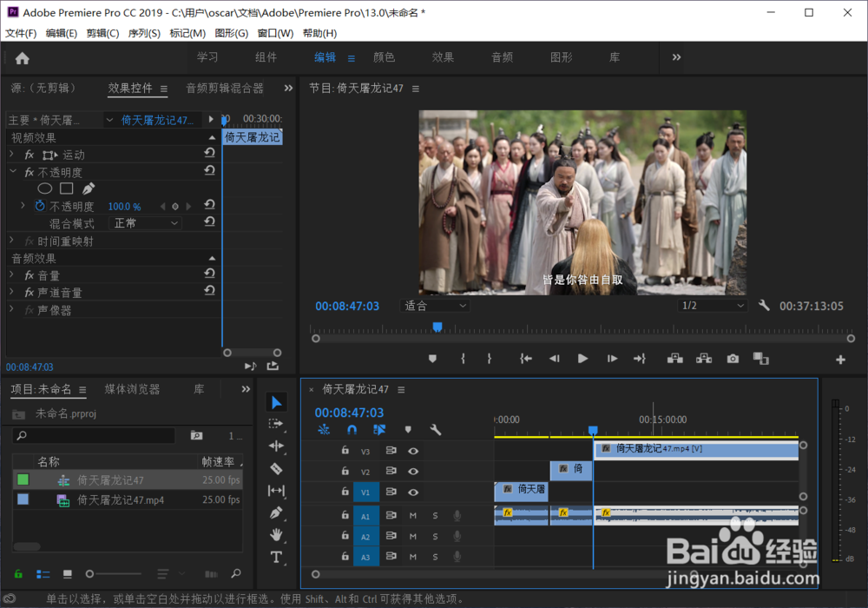This screenshot has height=608, width=868.
Task: Toggle V2 track output eye
Action: click(x=413, y=472)
